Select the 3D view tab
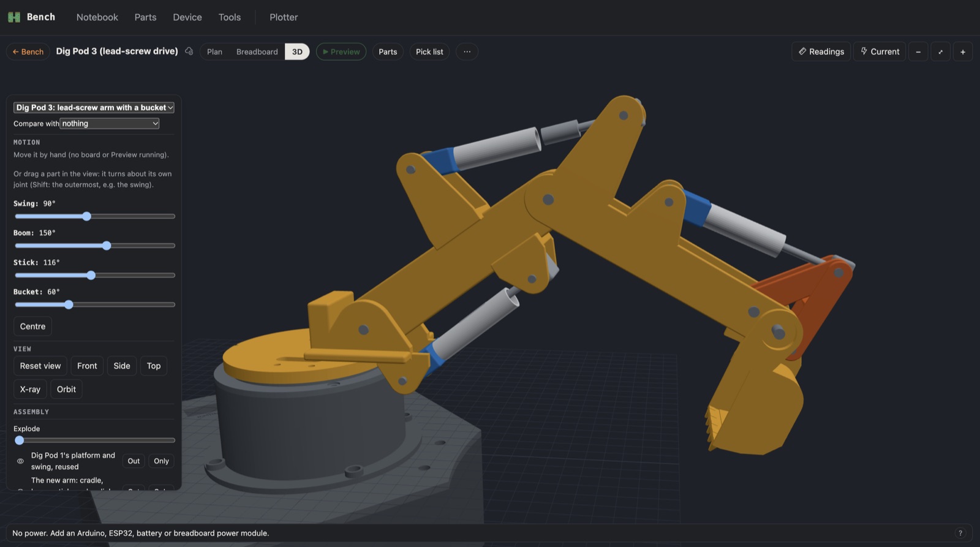980x547 pixels. [x=297, y=51]
